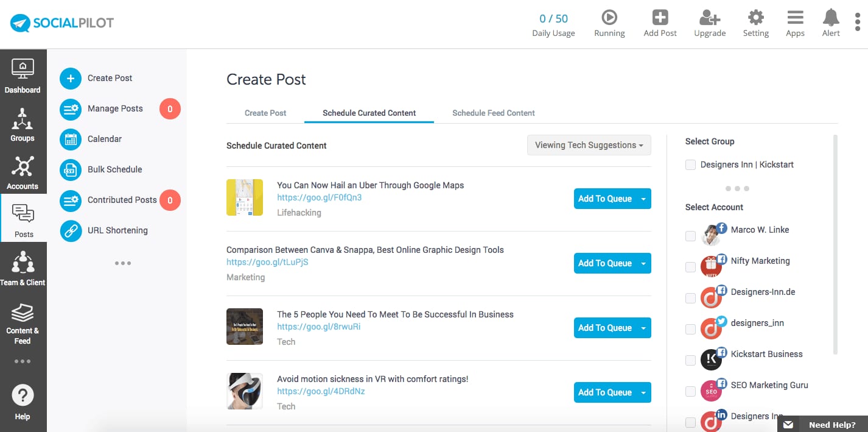Expand Add To Queue arrow for Uber post
Viewport: 868px width, 432px height.
coord(643,199)
